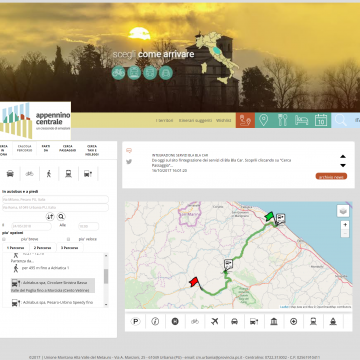Enable the piu' veloce checkbox

tap(68, 239)
